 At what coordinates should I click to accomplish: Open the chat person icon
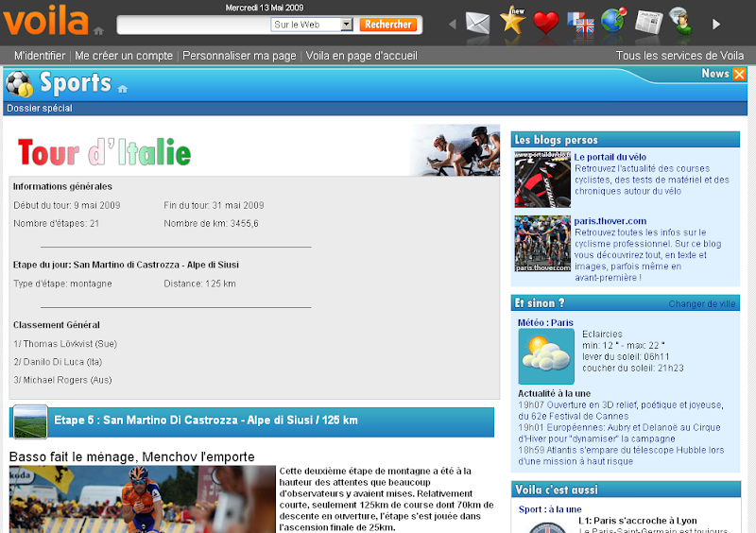coord(680,20)
